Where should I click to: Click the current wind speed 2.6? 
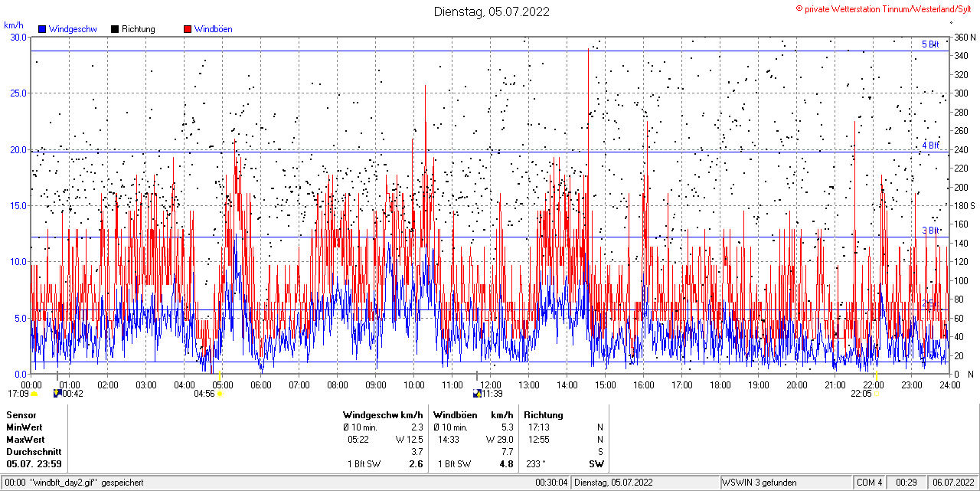click(x=416, y=464)
